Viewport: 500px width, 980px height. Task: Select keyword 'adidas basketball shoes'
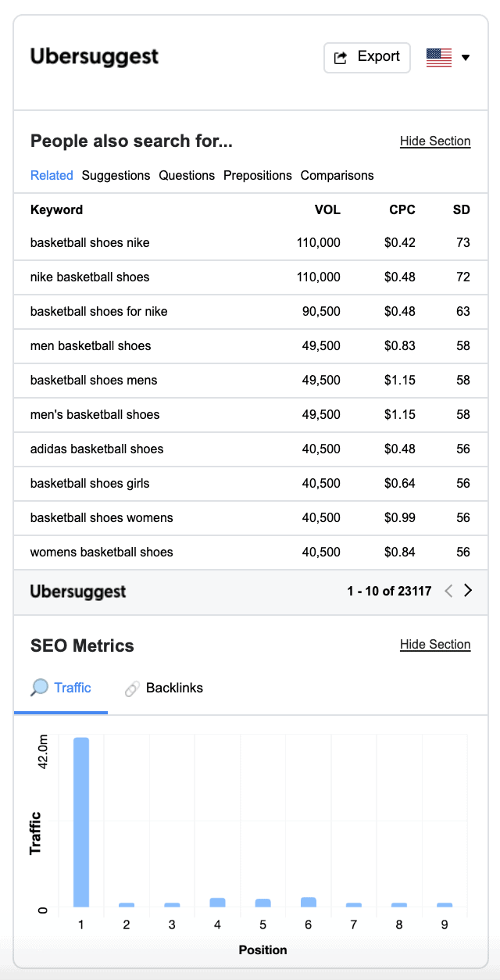tap(97, 449)
